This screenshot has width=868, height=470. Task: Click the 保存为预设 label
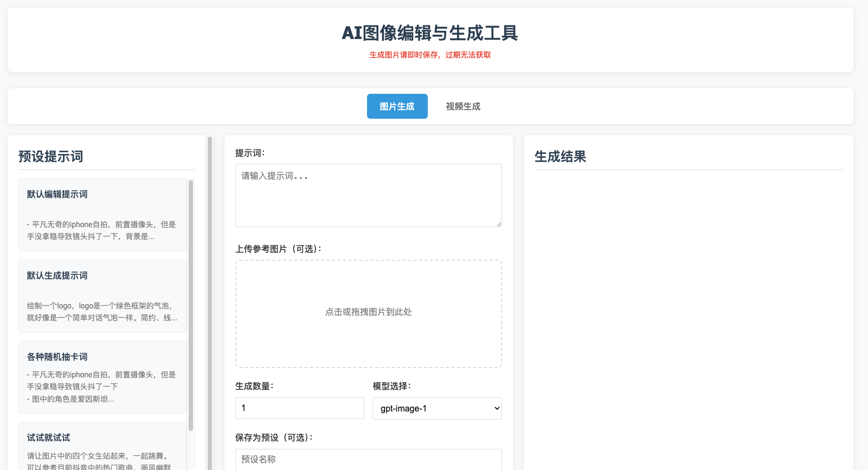274,437
